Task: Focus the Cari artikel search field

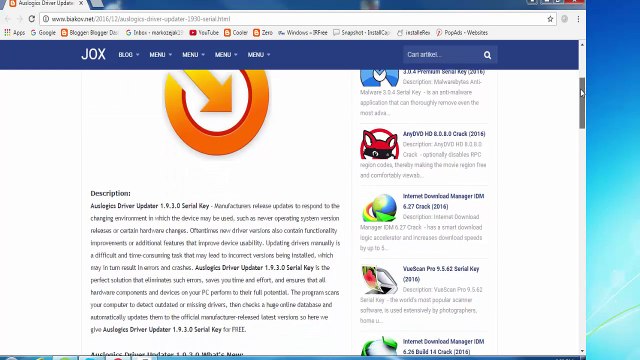Action: tap(442, 55)
